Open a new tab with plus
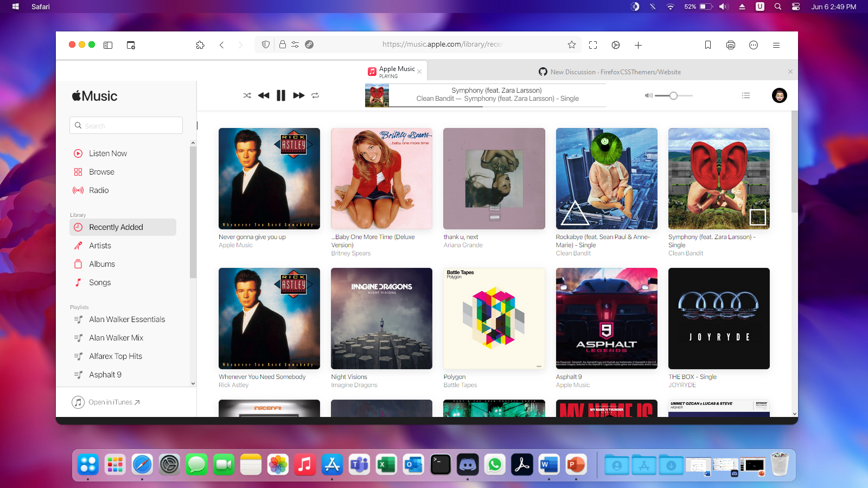This screenshot has width=868, height=488. pyautogui.click(x=638, y=45)
